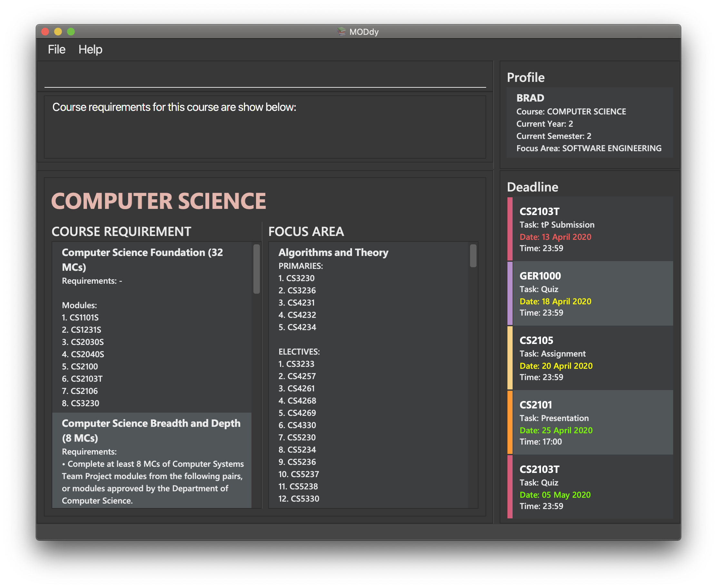The height and width of the screenshot is (588, 717).
Task: Click the MODdy app icon in title bar
Action: 341,32
